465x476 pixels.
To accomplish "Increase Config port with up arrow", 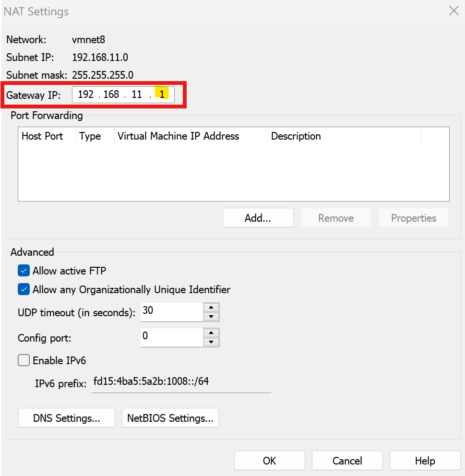I will [211, 333].
